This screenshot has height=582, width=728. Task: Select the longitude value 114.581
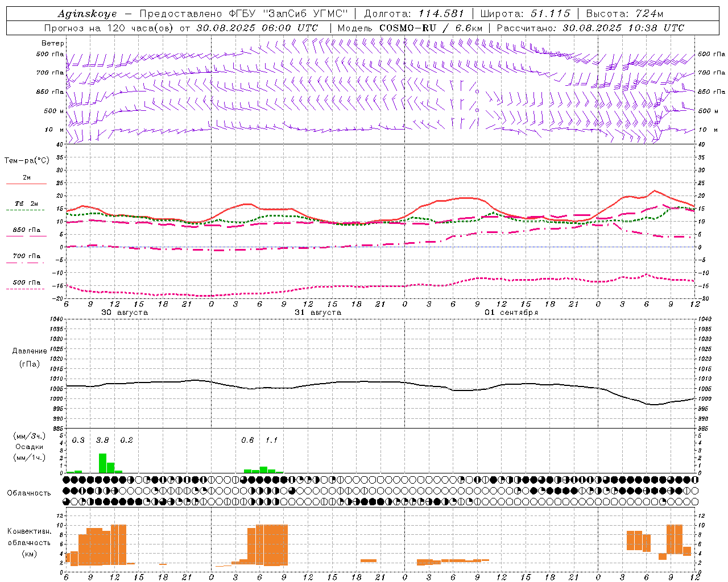tap(442, 14)
